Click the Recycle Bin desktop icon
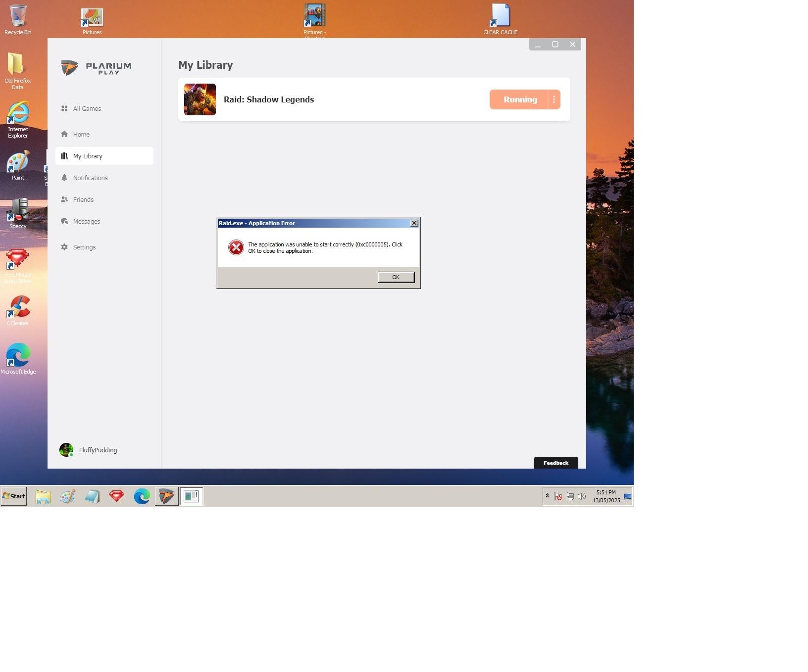This screenshot has width=808, height=672. click(x=18, y=20)
